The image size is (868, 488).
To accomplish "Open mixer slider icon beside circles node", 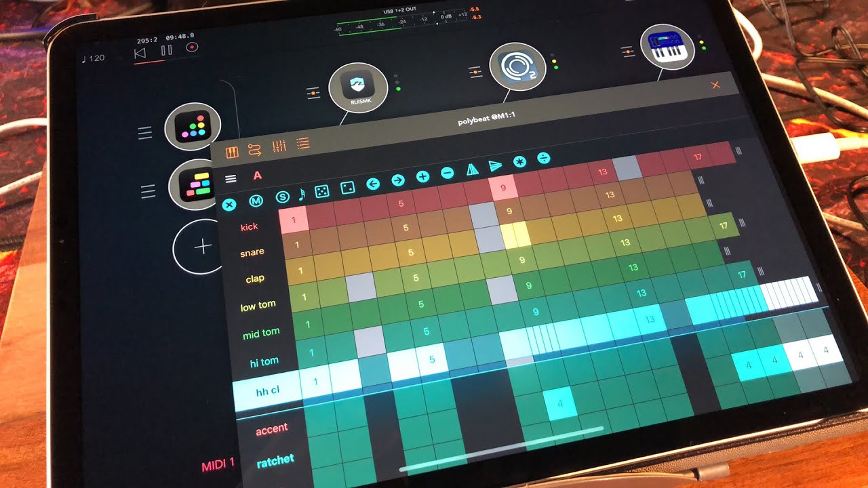I will tap(475, 70).
